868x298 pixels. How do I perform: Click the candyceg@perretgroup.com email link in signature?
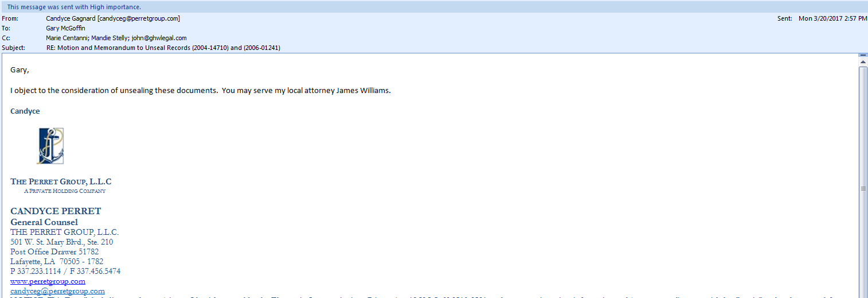(57, 291)
